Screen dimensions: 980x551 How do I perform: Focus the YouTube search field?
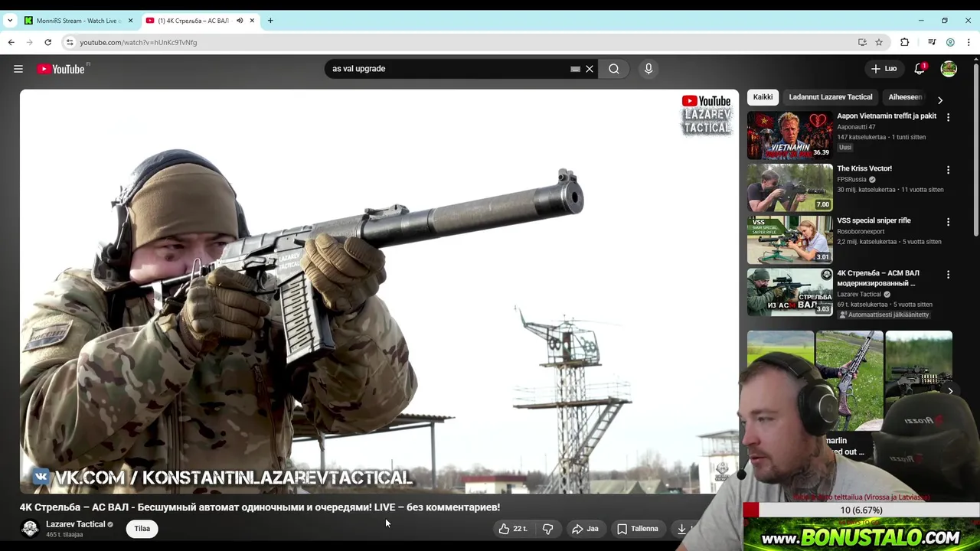pos(448,69)
